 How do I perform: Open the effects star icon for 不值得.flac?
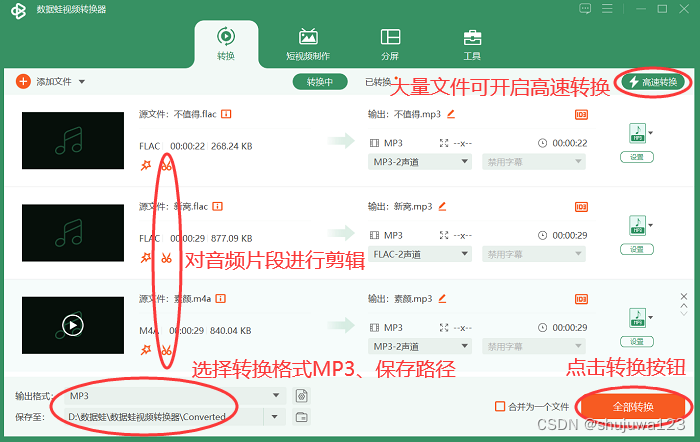tap(146, 166)
